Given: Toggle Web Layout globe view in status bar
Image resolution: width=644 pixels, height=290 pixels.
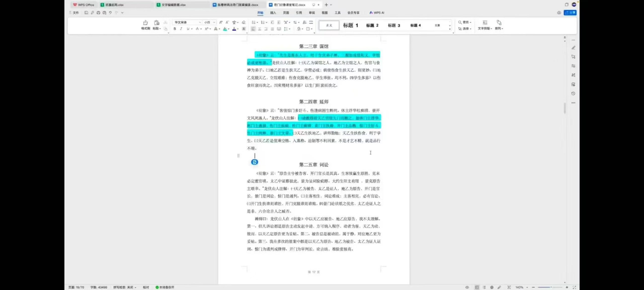Looking at the screenshot, I should 492,287.
